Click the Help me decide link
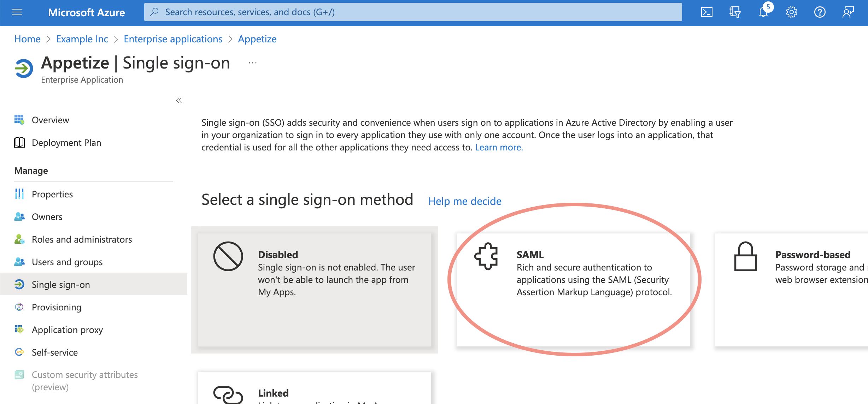Screen dimensions: 868x404 (x=465, y=201)
